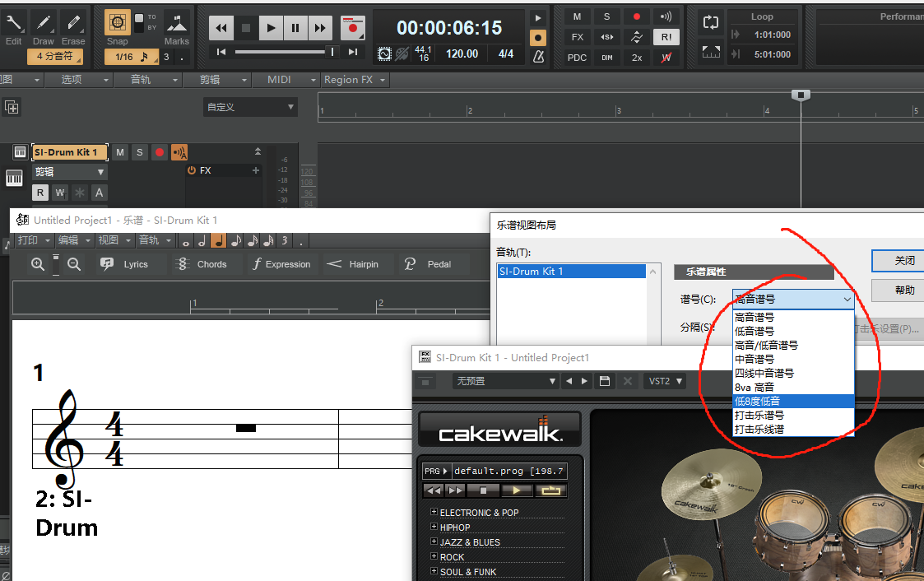Open the Region FX menu
Screen dimensions: 924x581
pyautogui.click(x=354, y=80)
